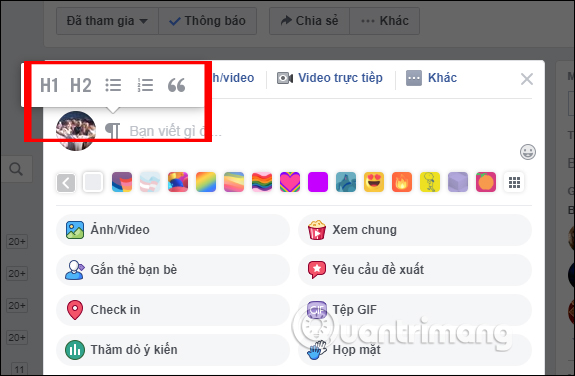Open the Khác tab in composer
575x376 pixels.
[x=431, y=78]
